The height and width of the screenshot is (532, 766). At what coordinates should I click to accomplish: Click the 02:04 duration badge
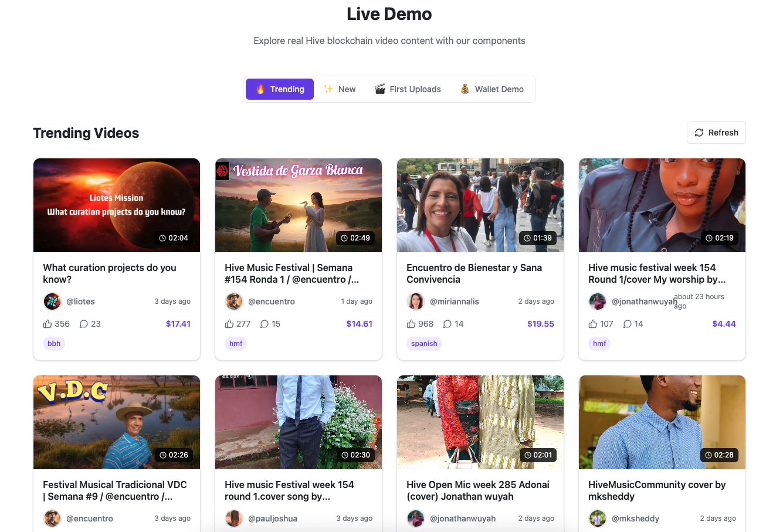click(x=174, y=238)
